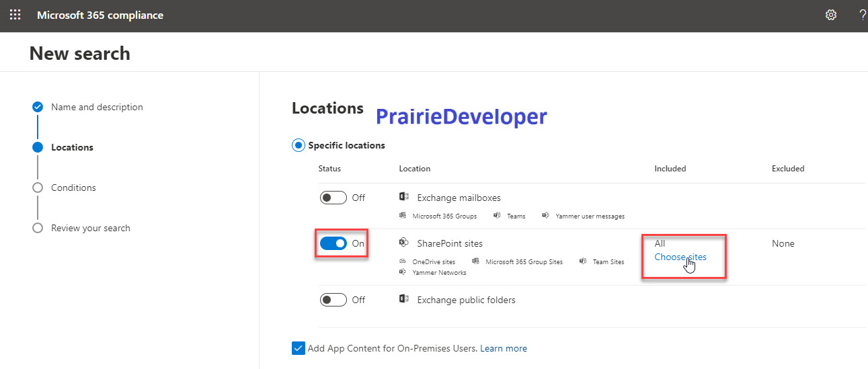
Task: Click the 'New search' page heading
Action: click(80, 54)
